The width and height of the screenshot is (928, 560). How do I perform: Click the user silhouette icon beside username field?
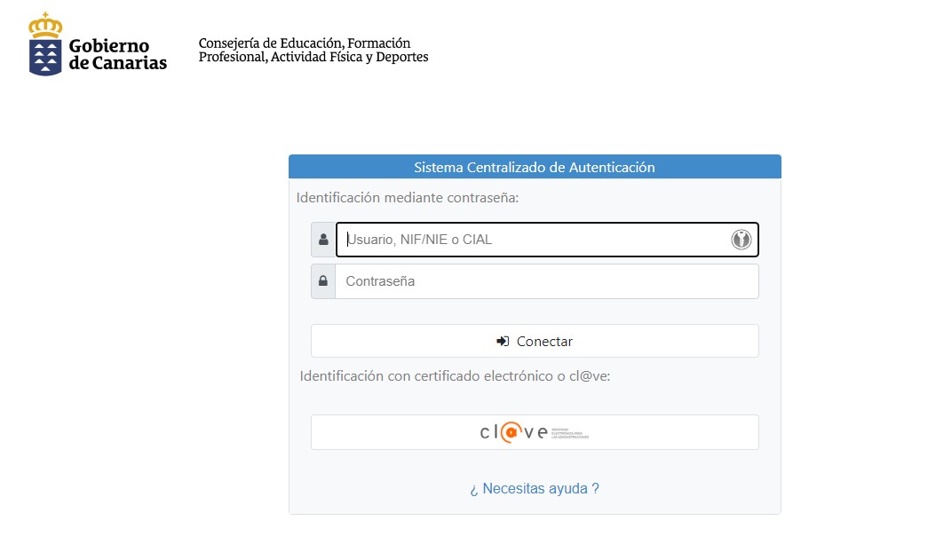click(323, 240)
